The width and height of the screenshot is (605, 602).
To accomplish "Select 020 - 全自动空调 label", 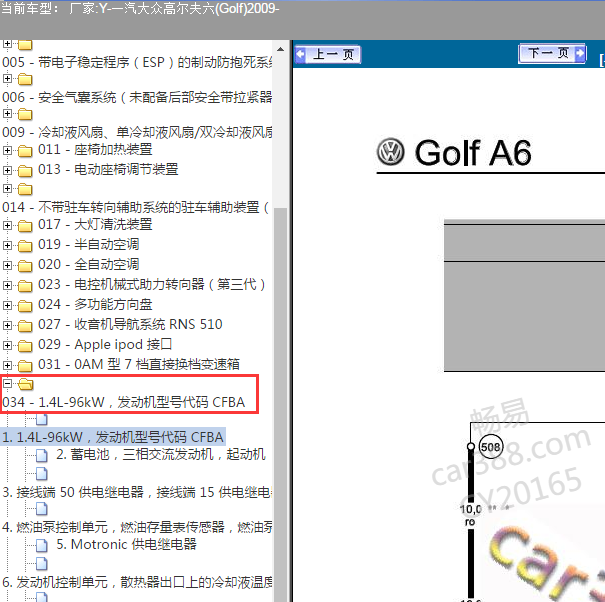I will [89, 264].
